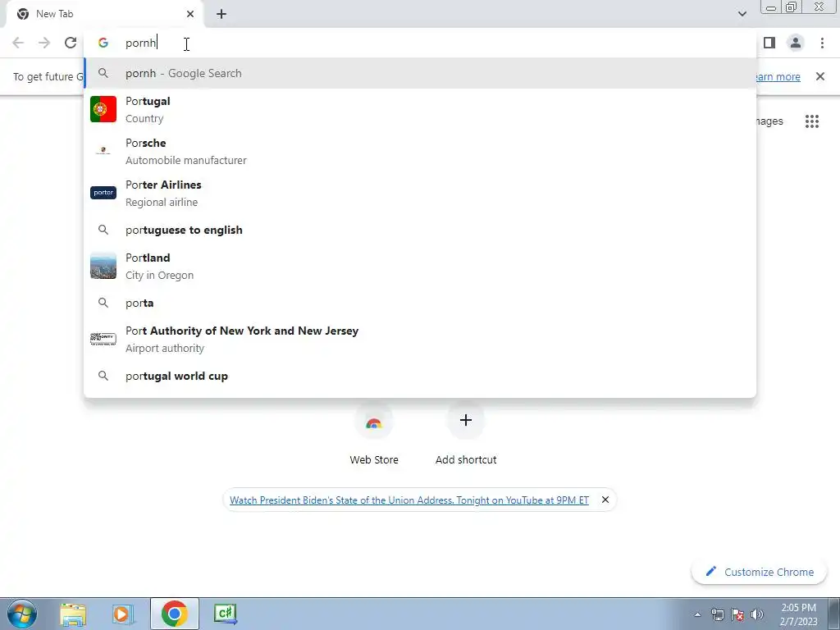Click the Porter Airlines logo thumbnail
The image size is (840, 630).
(103, 193)
